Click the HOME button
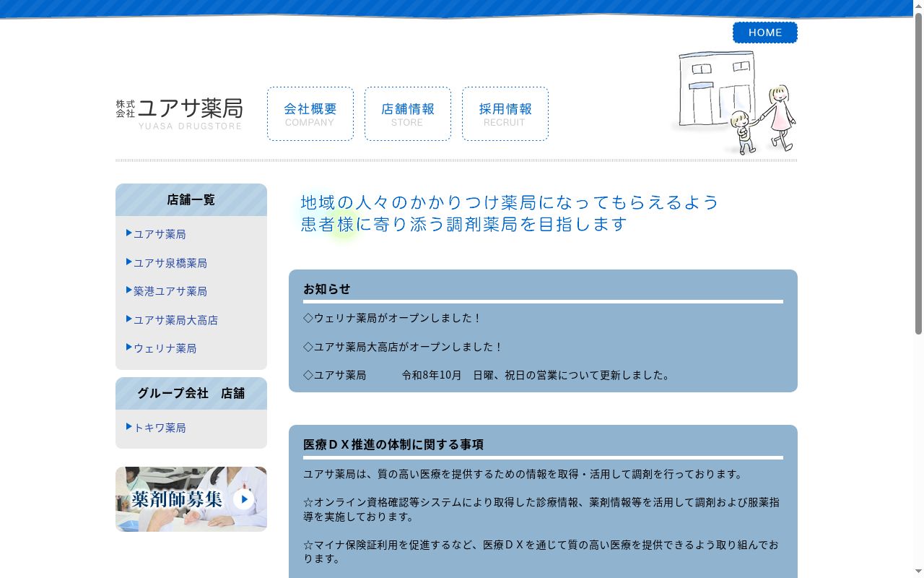The height and width of the screenshot is (578, 924). [x=765, y=33]
